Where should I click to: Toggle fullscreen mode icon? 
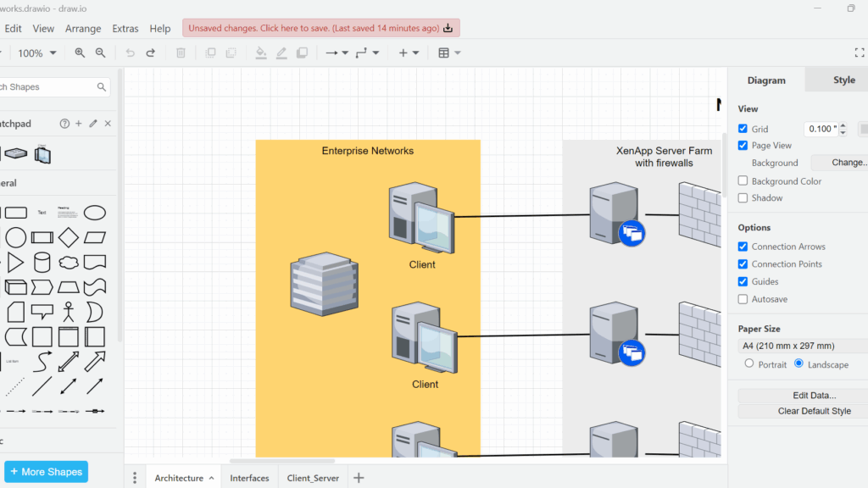tap(859, 53)
